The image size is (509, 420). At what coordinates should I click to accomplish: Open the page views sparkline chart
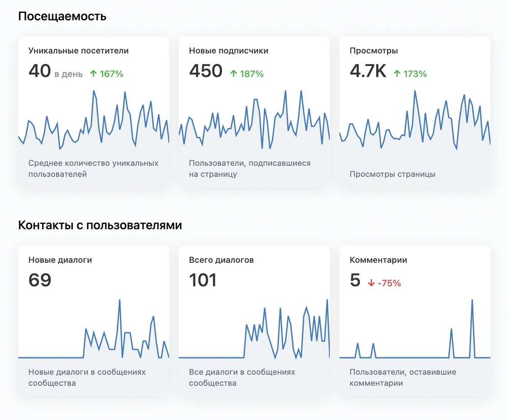pyautogui.click(x=415, y=119)
